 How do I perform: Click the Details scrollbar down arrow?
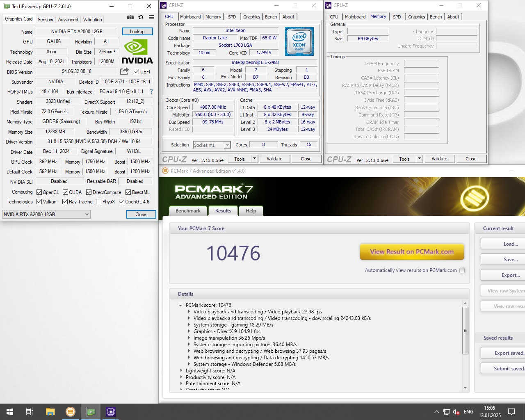[x=465, y=388]
